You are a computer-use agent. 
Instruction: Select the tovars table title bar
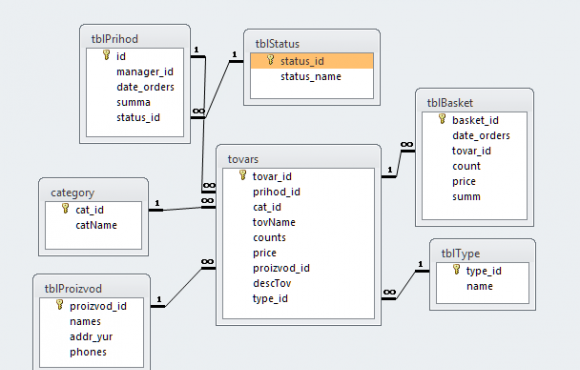click(299, 159)
